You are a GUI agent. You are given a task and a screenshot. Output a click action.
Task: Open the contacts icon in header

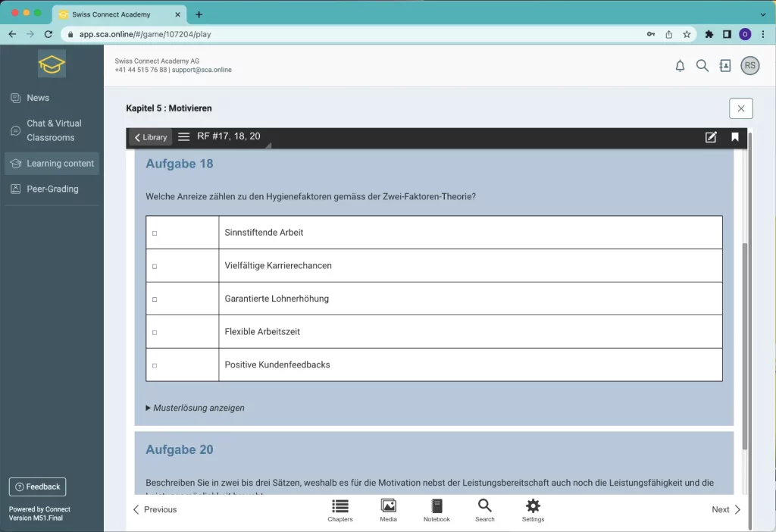(725, 66)
